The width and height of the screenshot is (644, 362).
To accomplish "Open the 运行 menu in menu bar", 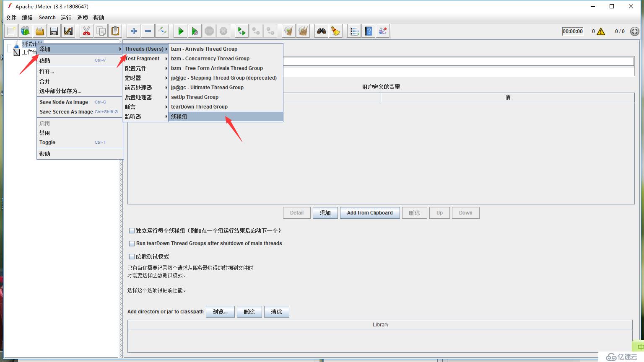I will [x=66, y=18].
